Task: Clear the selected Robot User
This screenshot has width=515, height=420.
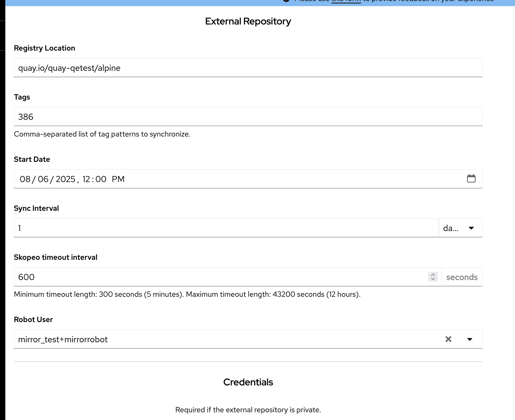Action: [448, 339]
